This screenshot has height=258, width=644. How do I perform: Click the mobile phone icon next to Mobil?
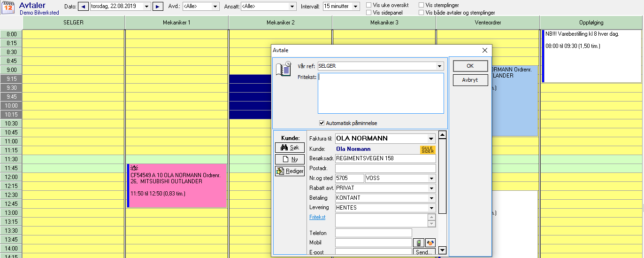point(418,243)
